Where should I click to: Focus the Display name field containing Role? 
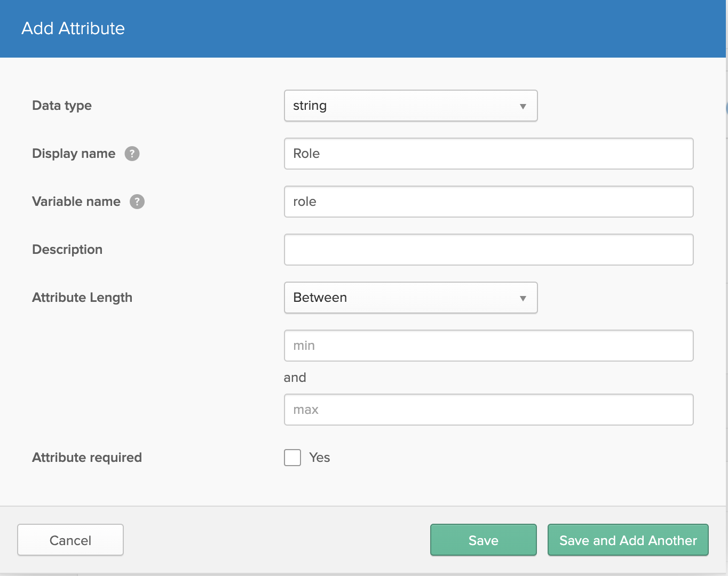pos(489,154)
